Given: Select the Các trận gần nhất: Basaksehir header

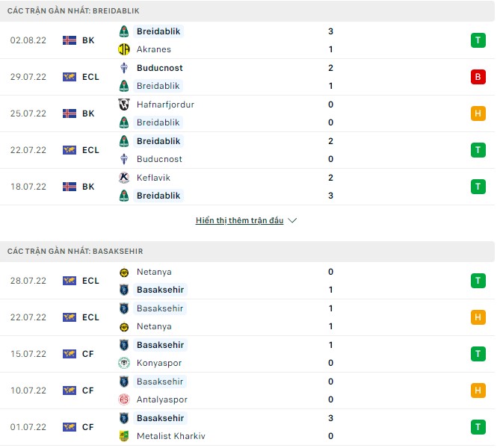Looking at the screenshot, I should [x=75, y=252].
